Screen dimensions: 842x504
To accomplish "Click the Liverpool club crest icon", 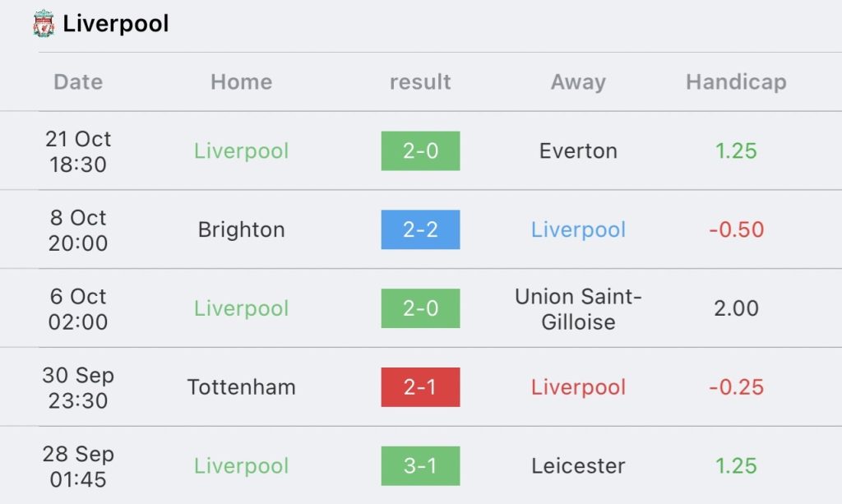I will click(x=44, y=24).
